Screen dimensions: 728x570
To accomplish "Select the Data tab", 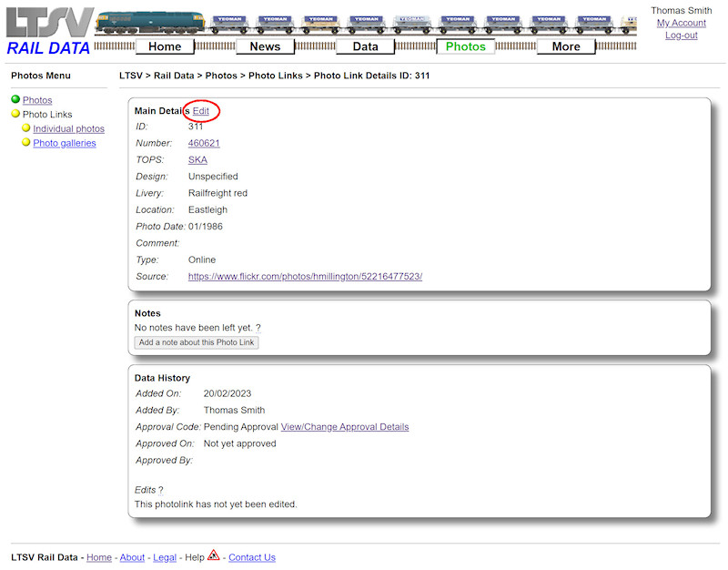I will [x=365, y=46].
